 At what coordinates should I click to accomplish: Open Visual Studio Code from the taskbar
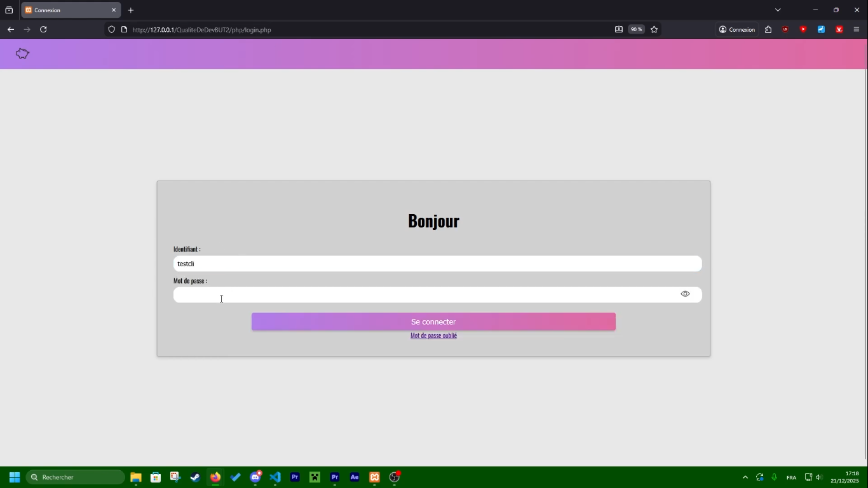[x=275, y=477]
